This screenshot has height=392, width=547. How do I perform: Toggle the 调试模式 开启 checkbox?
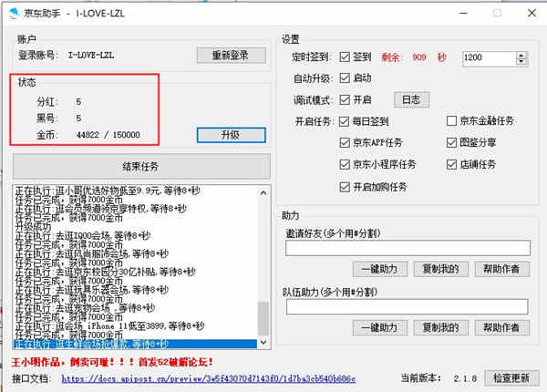pos(345,100)
